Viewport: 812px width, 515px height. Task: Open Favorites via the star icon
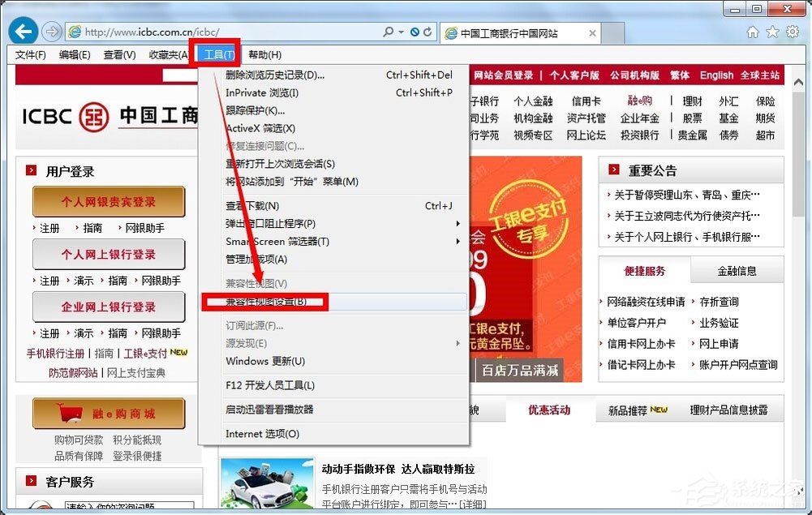click(x=772, y=31)
